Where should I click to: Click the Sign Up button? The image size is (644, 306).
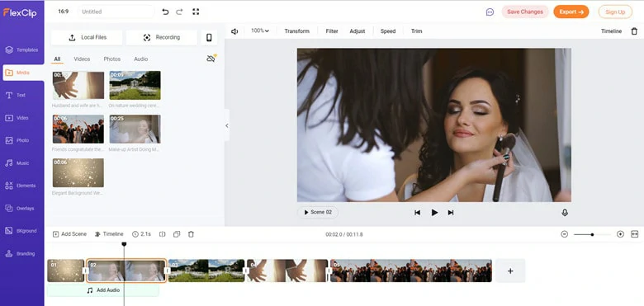pyautogui.click(x=615, y=12)
